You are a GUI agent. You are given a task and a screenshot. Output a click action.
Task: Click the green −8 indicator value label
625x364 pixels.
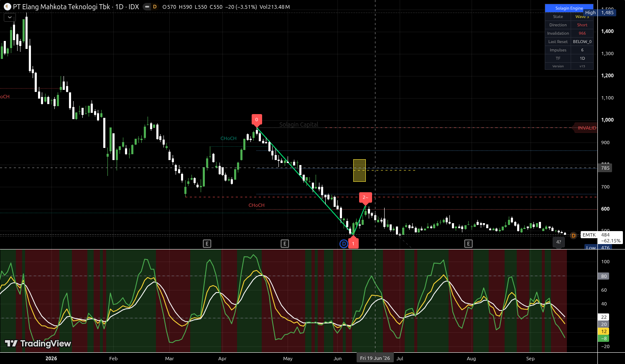point(604,339)
